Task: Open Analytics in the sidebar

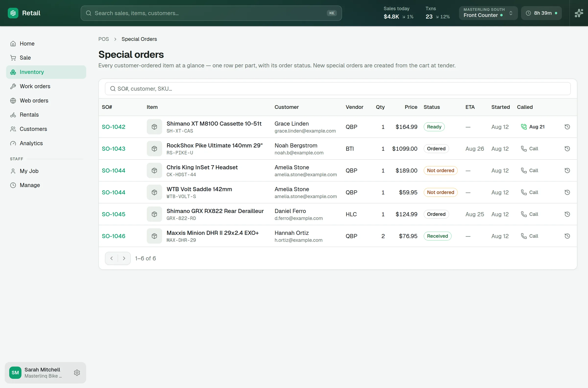Action: pyautogui.click(x=46, y=143)
